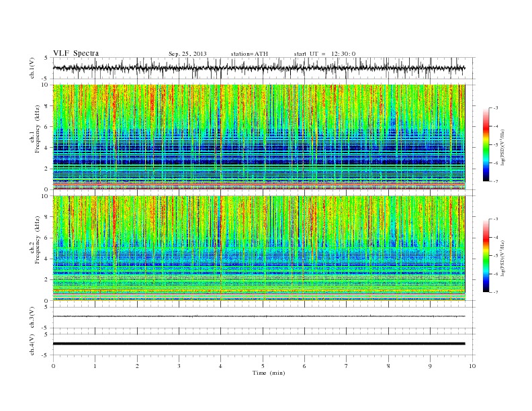Click the "Time (min)" x-axis label
532x411 pixels.
tap(269, 373)
